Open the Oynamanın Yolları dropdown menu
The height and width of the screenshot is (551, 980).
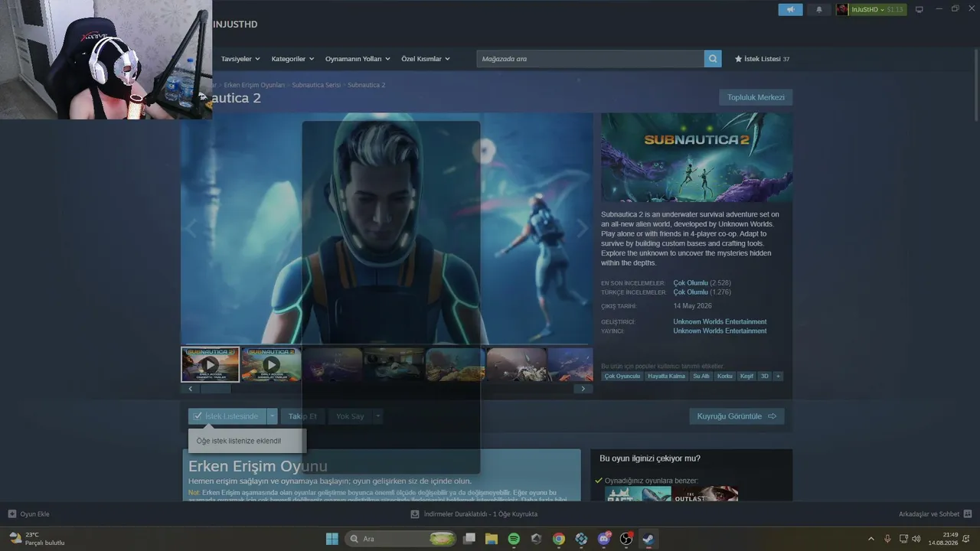[358, 59]
